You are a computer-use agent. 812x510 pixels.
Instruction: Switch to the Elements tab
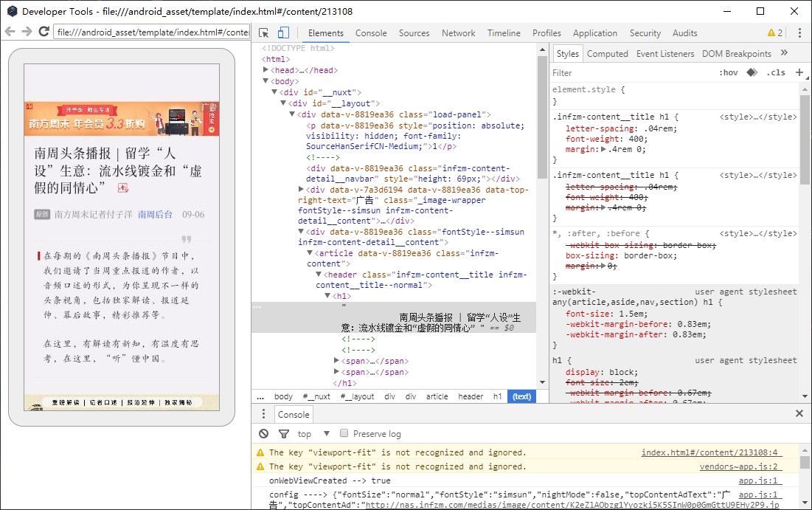click(x=326, y=32)
